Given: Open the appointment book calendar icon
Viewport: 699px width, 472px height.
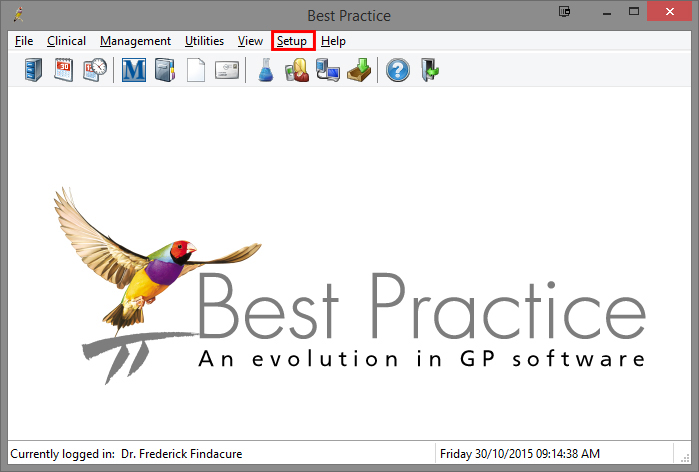Looking at the screenshot, I should tap(63, 71).
